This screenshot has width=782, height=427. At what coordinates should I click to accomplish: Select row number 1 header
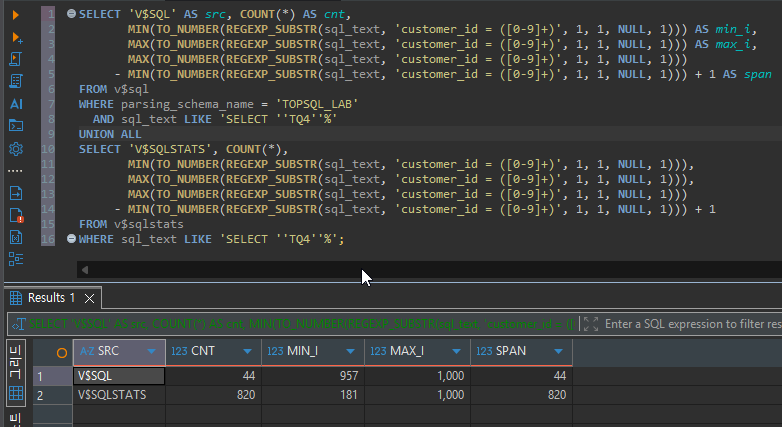[52, 376]
